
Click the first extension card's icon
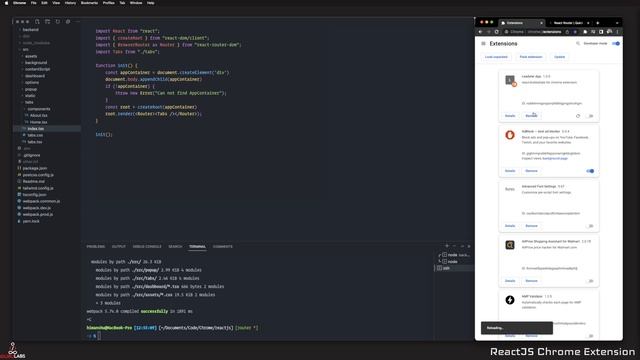point(510,80)
